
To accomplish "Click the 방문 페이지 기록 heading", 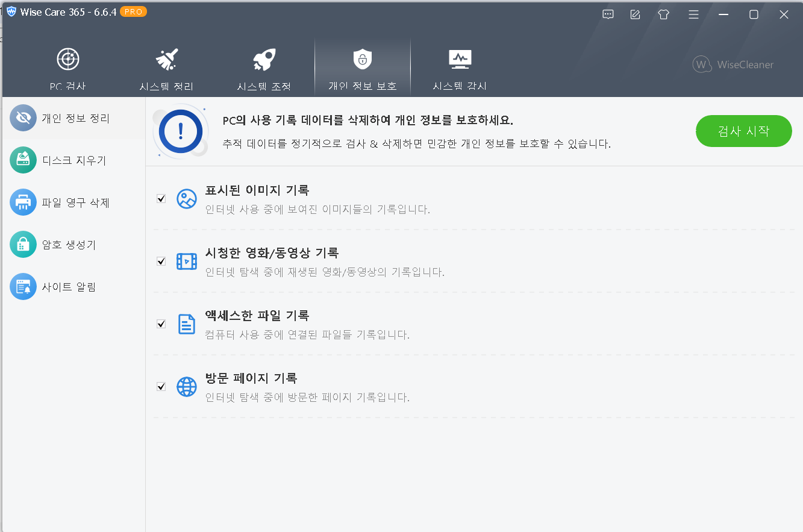I will [x=251, y=378].
